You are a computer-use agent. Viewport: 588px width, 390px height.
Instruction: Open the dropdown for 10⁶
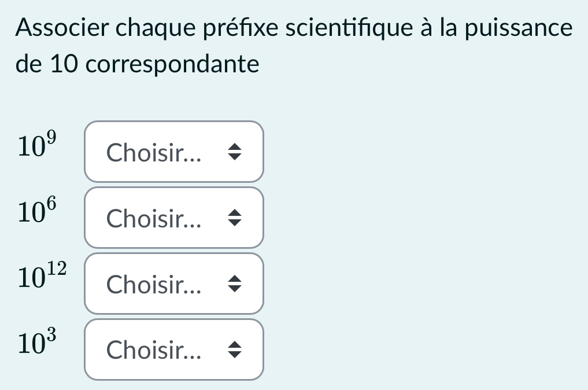pos(174,218)
